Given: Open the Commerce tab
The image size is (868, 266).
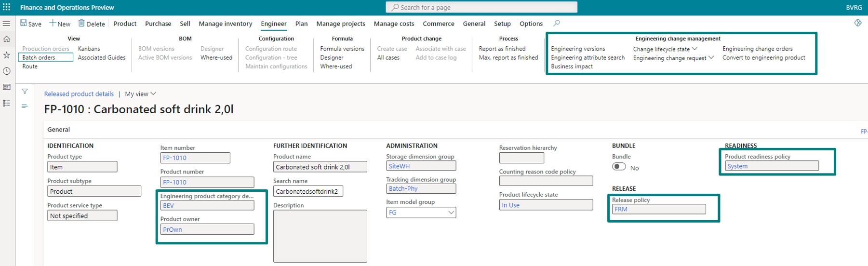Looking at the screenshot, I should pyautogui.click(x=439, y=24).
